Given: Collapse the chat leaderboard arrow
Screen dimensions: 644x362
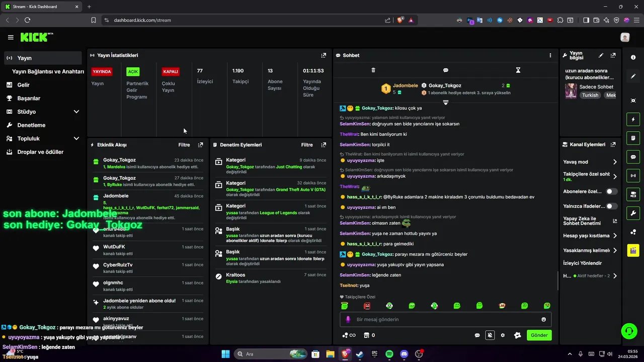Looking at the screenshot, I should pyautogui.click(x=446, y=103).
